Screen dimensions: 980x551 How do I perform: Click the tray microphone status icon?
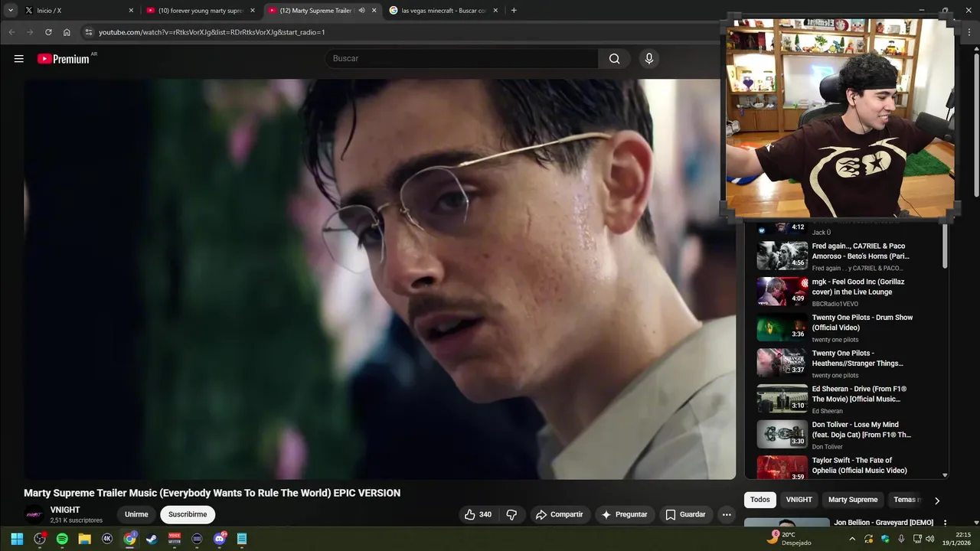[x=901, y=539]
